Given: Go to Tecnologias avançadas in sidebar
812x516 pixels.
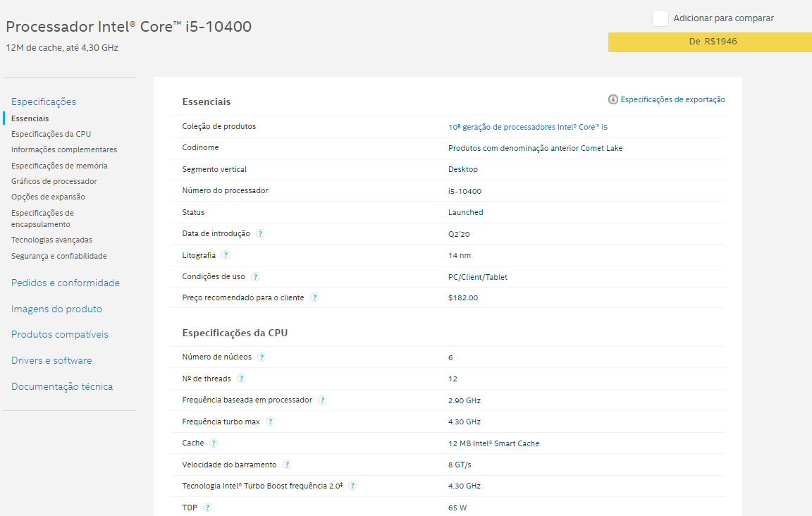Looking at the screenshot, I should (x=51, y=240).
